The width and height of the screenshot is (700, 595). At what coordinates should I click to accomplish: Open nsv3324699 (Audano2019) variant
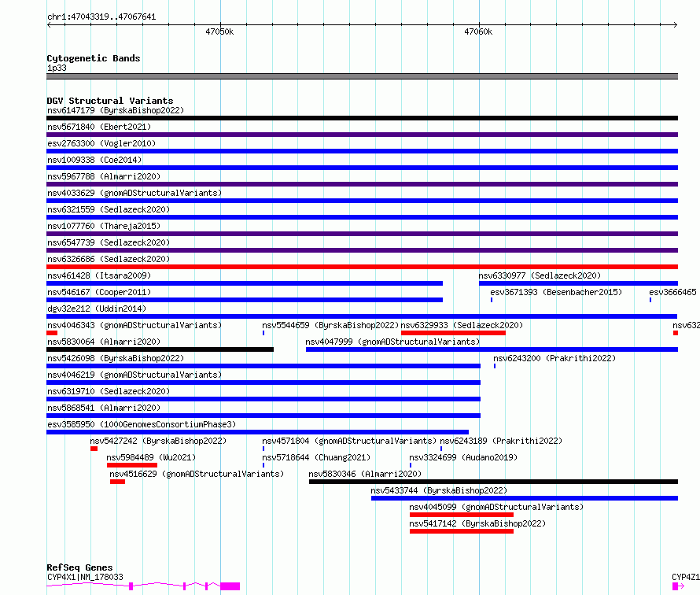coord(463,457)
